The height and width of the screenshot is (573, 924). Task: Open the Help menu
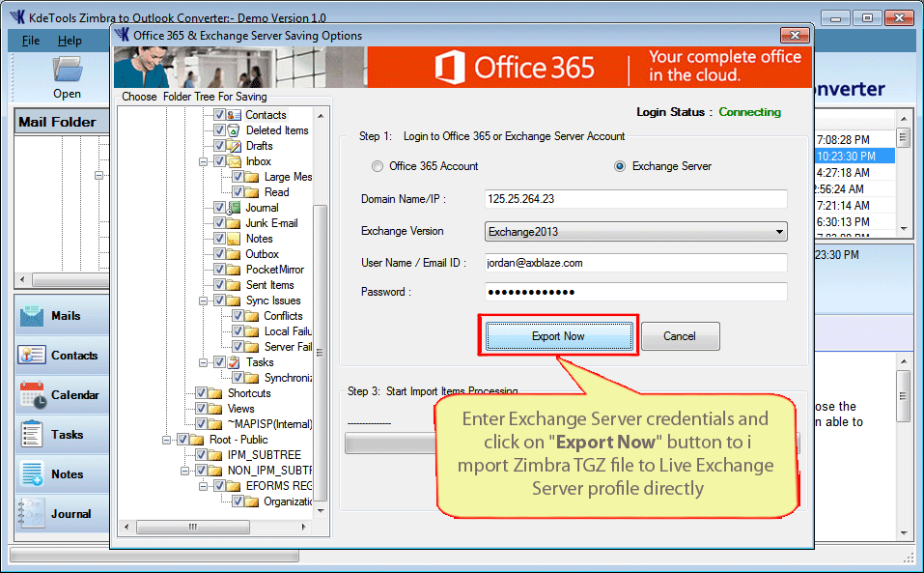click(x=70, y=41)
